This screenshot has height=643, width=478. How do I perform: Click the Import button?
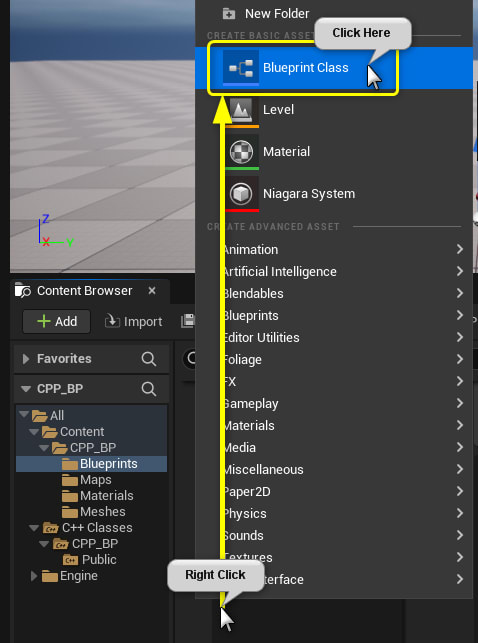[134, 322]
